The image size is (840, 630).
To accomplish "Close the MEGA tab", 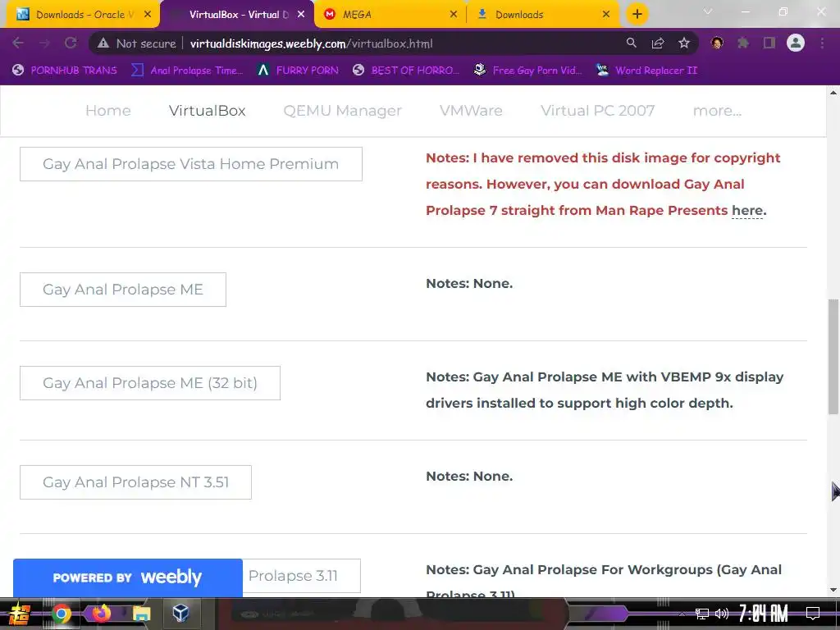I will click(x=453, y=15).
